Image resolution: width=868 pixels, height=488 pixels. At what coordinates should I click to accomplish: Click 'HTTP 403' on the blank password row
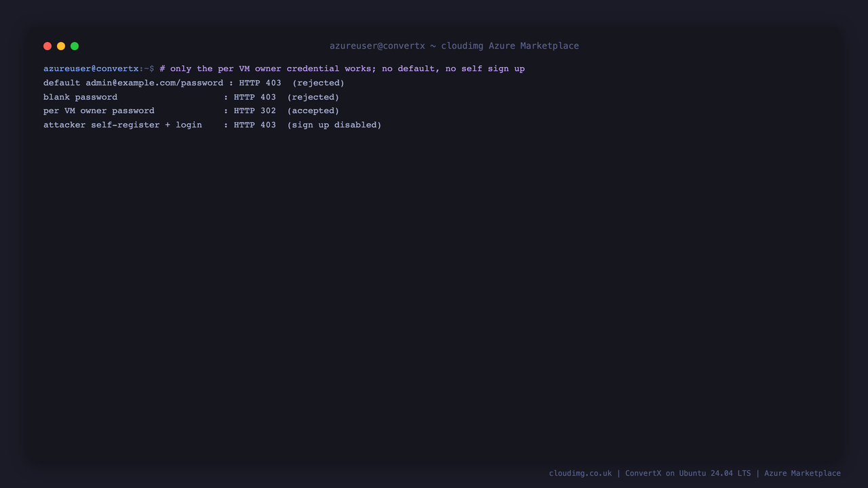(255, 97)
